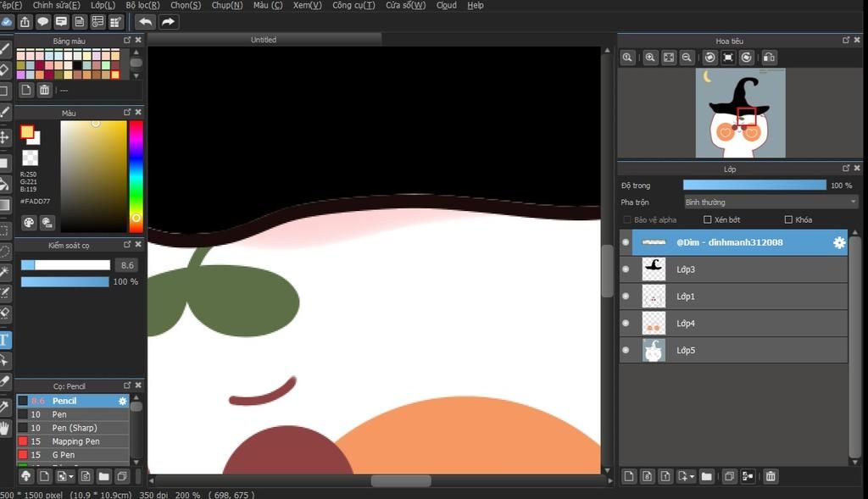Click the zoom in icon in navigator
This screenshot has width=868, height=499.
click(x=650, y=58)
